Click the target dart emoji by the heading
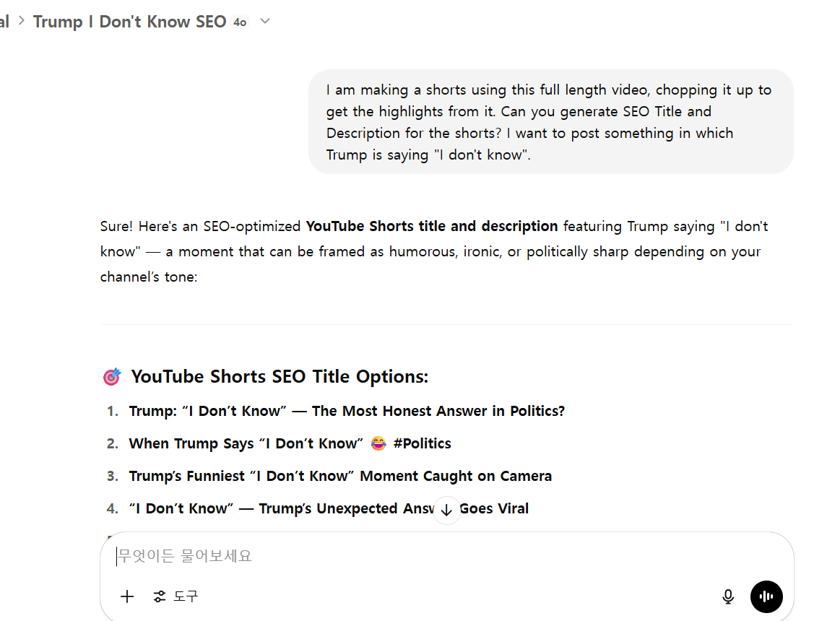Image resolution: width=840 pixels, height=621 pixels. click(x=112, y=377)
